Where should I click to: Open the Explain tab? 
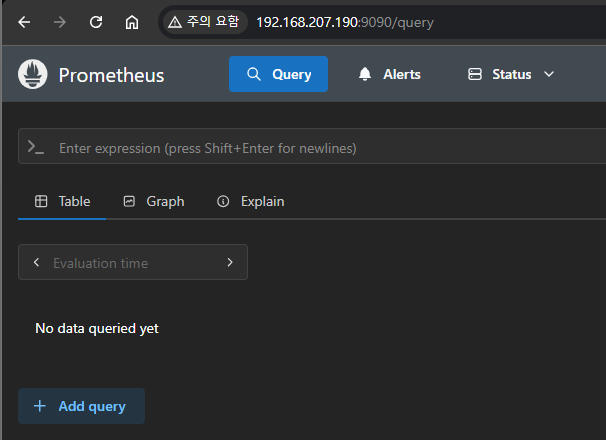[x=251, y=201]
